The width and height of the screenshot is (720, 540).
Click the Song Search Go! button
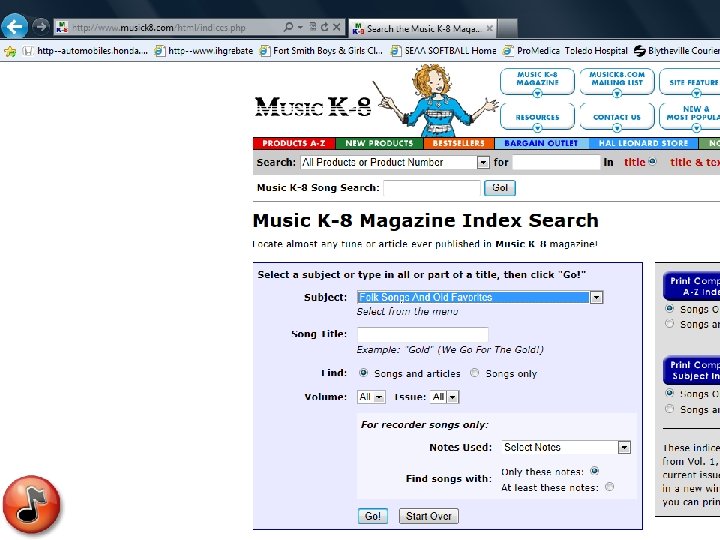[500, 188]
